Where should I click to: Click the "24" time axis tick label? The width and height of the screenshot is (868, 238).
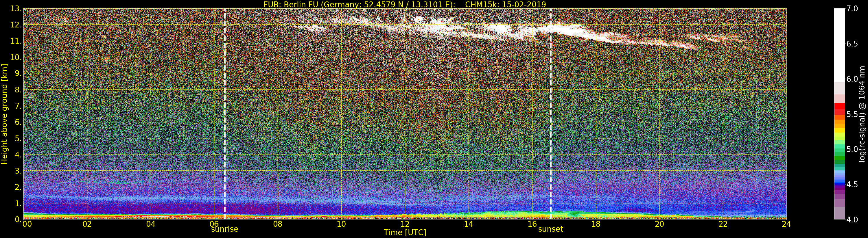[x=786, y=224]
